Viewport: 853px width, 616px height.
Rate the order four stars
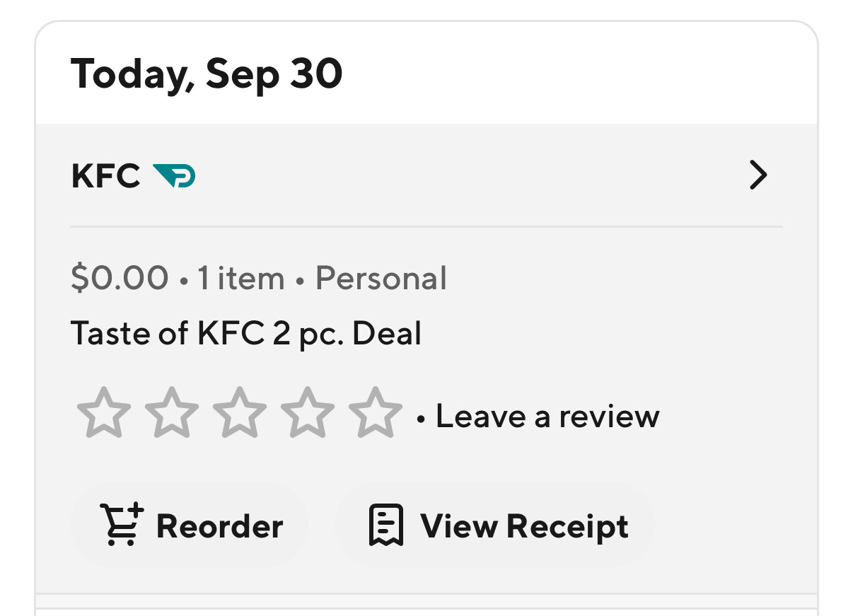click(x=308, y=413)
